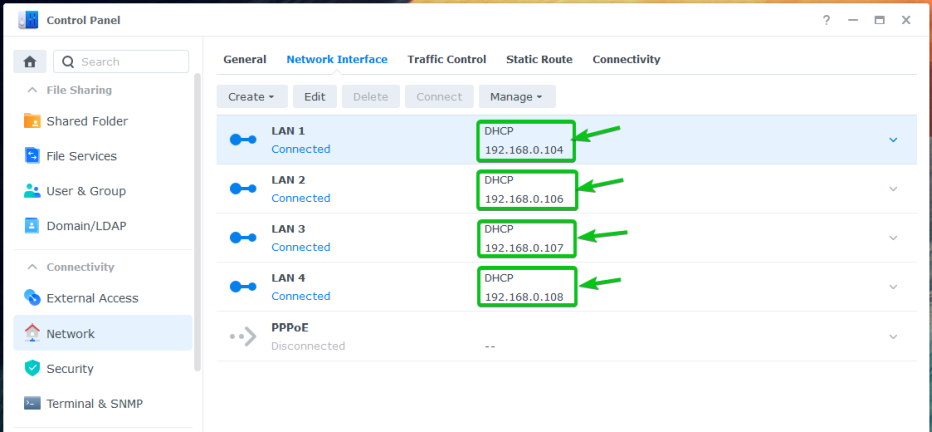932x432 pixels.
Task: Click the LAN 3 interface icon
Action: pyautogui.click(x=243, y=238)
